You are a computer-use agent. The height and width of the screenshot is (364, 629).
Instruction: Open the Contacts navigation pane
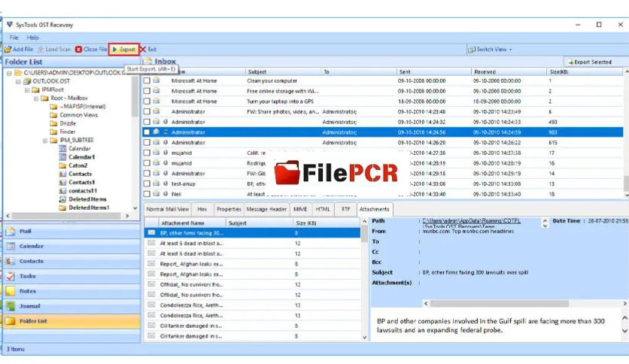(71, 262)
